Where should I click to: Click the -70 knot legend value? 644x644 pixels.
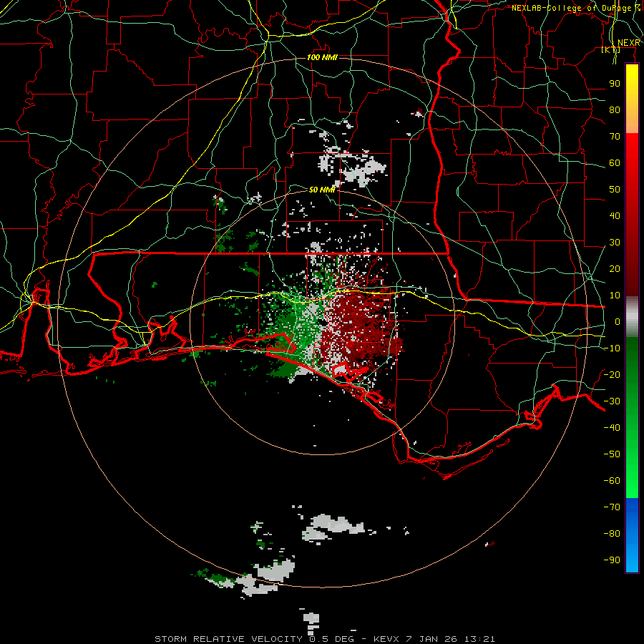(x=612, y=507)
